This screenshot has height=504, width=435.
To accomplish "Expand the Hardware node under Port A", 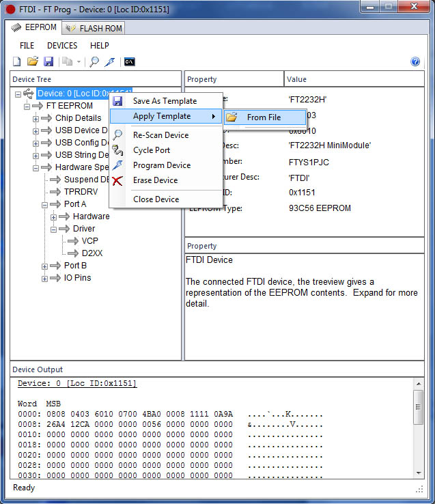I will click(x=54, y=217).
